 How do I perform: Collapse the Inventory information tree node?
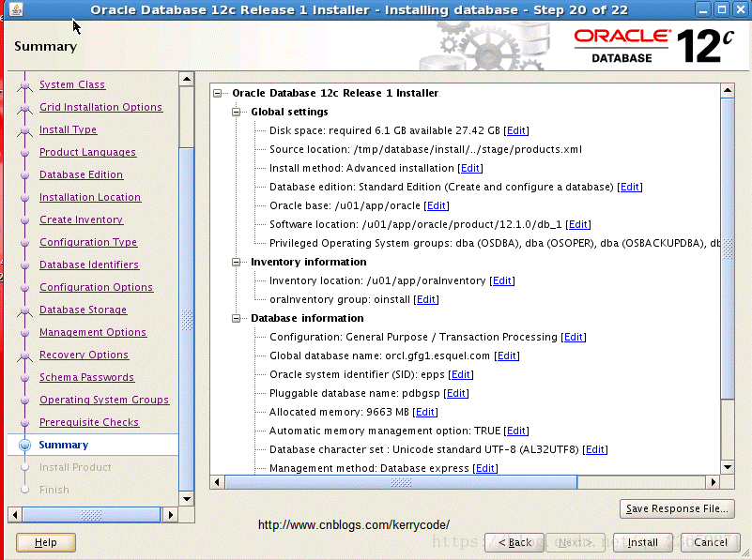[x=236, y=262]
